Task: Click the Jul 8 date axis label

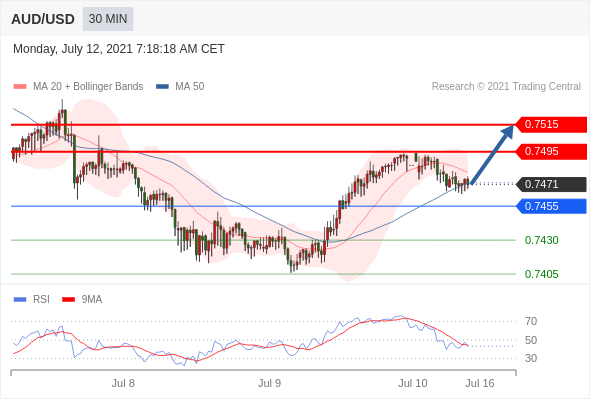Action: [123, 383]
